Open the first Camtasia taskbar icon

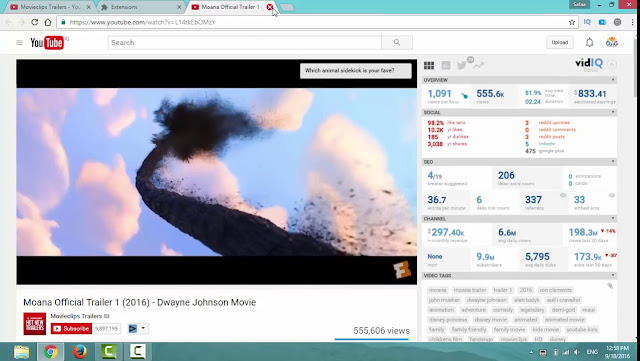(x=109, y=352)
